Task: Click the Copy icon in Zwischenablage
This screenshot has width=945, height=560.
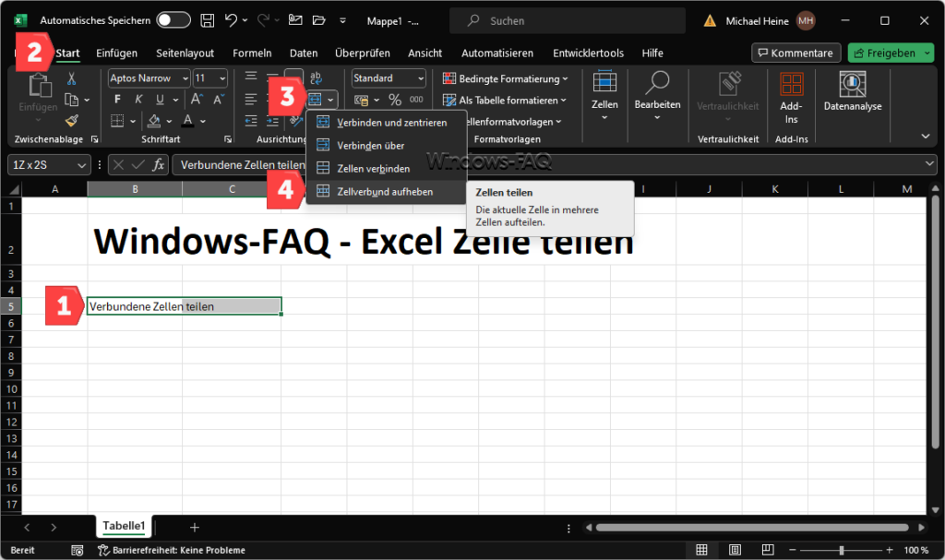Action: pos(72,100)
